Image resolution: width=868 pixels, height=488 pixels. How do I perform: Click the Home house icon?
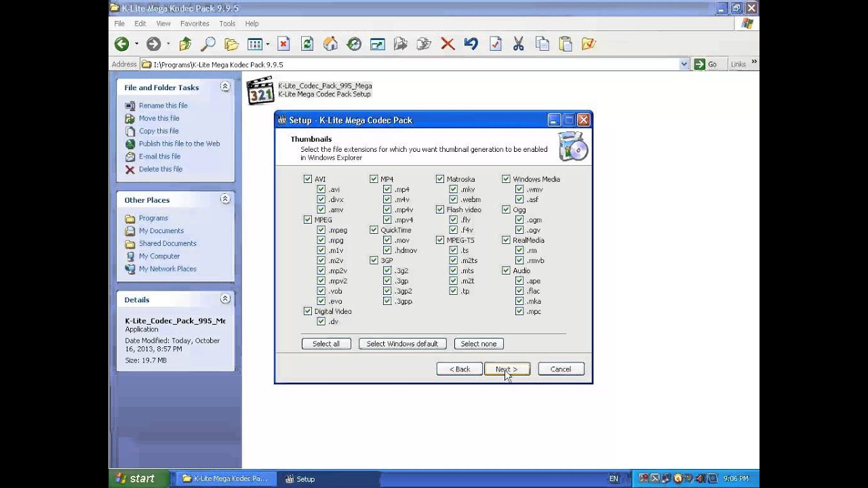coord(330,44)
